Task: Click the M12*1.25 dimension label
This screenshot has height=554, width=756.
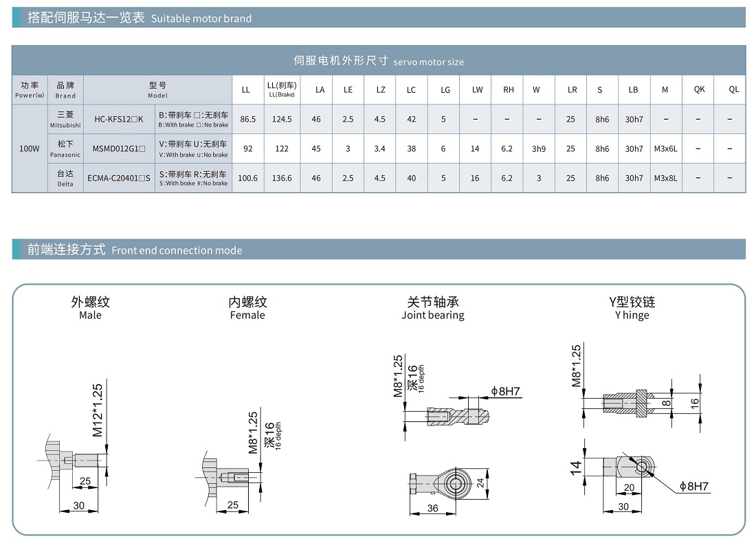Action: (x=98, y=410)
